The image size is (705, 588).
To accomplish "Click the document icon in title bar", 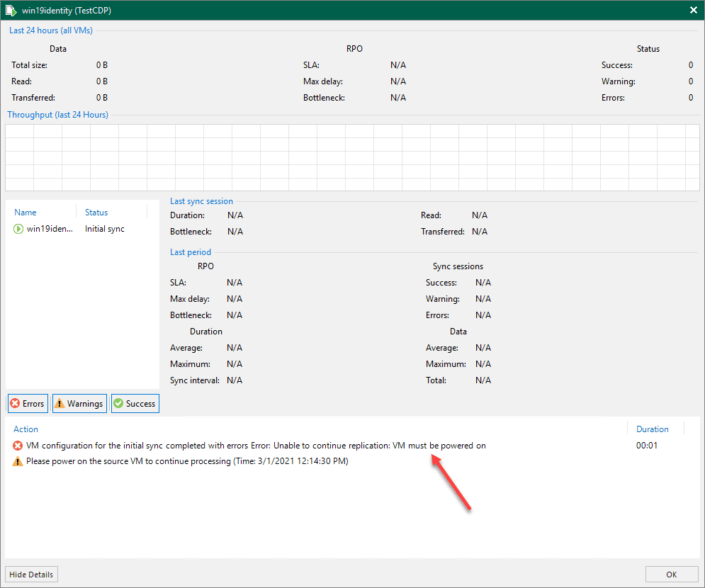I will click(11, 10).
